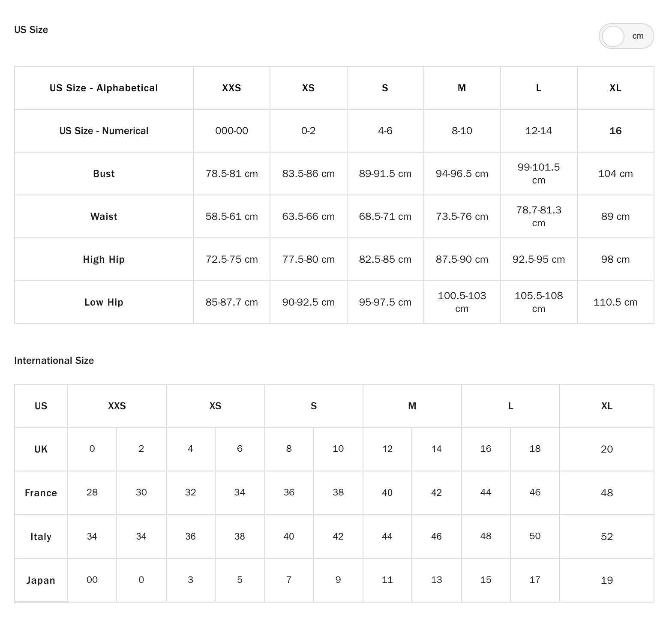The height and width of the screenshot is (630, 672).
Task: Click the Japan row label
Action: pyautogui.click(x=41, y=580)
